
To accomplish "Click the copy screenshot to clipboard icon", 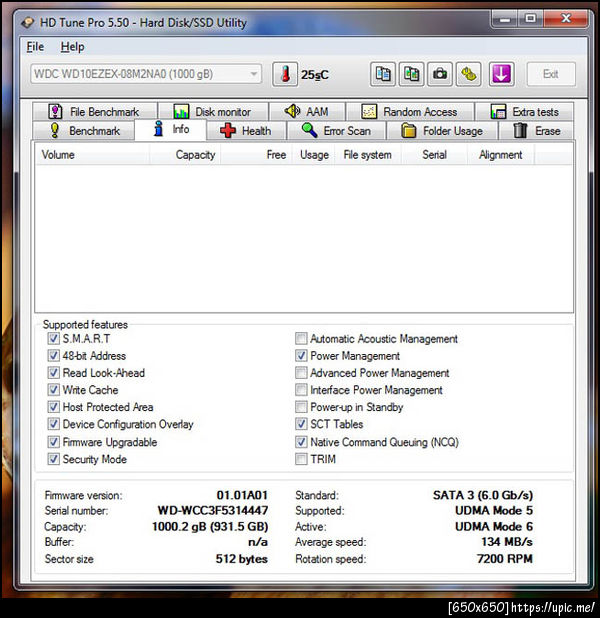I will pyautogui.click(x=411, y=74).
